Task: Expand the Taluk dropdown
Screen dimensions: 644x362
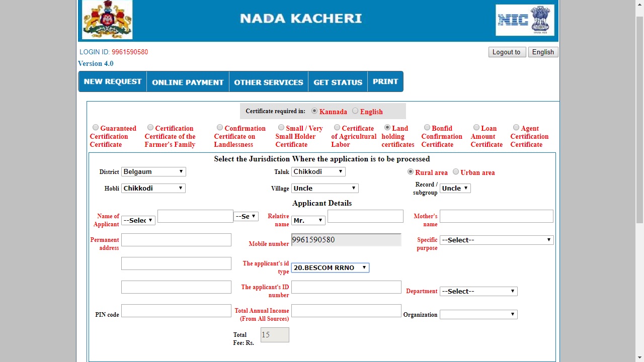Action: pyautogui.click(x=318, y=171)
